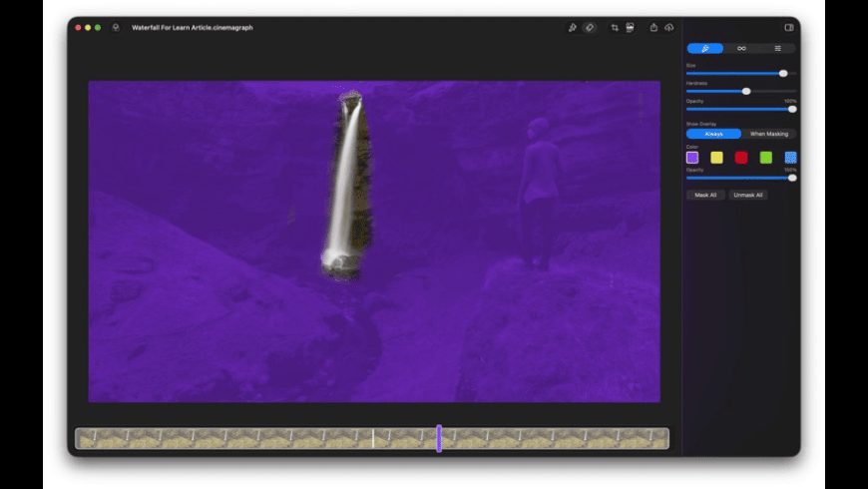Adjust the brush Hardness slider
This screenshot has height=489, width=868.
pos(741,92)
